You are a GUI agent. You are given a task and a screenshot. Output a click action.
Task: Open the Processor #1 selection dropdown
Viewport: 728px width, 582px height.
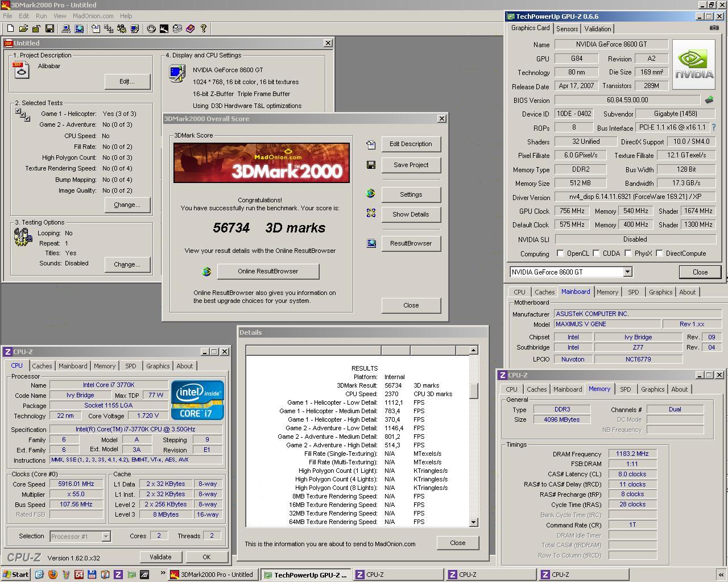106,536
